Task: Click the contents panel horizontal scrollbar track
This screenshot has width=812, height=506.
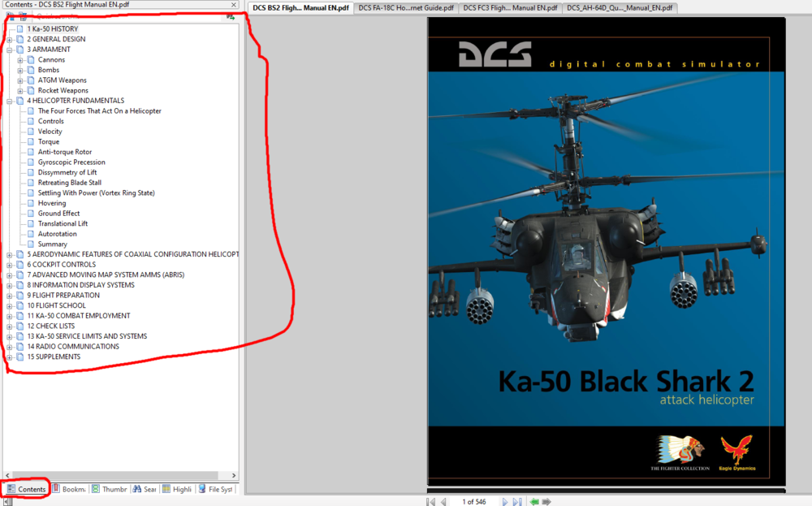Action: 120,475
